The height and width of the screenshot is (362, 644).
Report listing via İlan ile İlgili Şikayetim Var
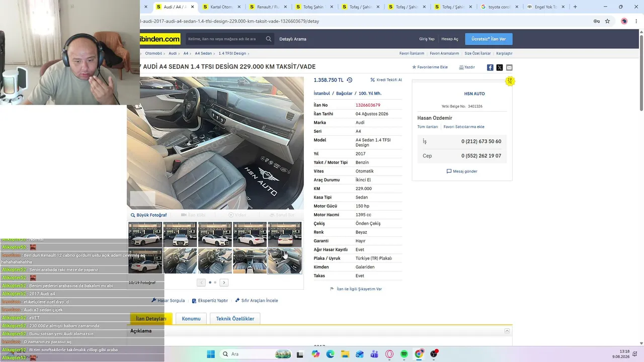click(x=356, y=289)
